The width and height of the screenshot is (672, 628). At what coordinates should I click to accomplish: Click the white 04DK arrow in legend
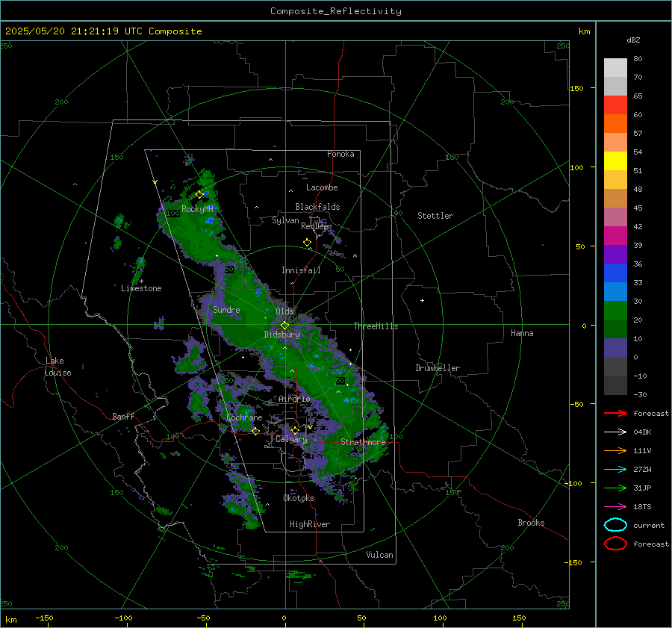point(615,432)
